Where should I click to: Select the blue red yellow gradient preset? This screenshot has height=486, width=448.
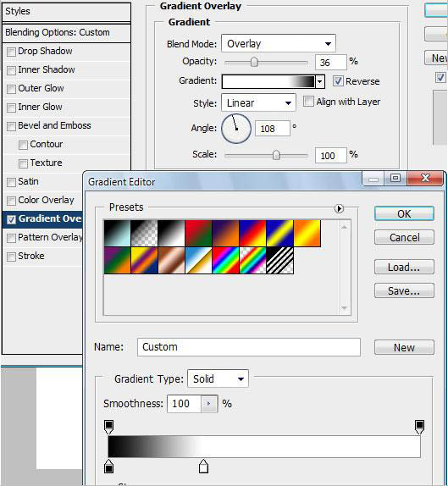252,234
